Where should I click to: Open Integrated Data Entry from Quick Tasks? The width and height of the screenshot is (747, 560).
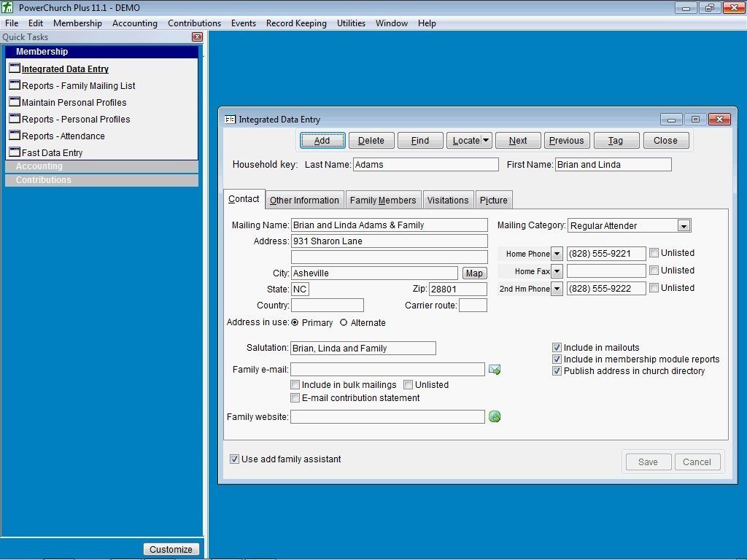click(64, 69)
